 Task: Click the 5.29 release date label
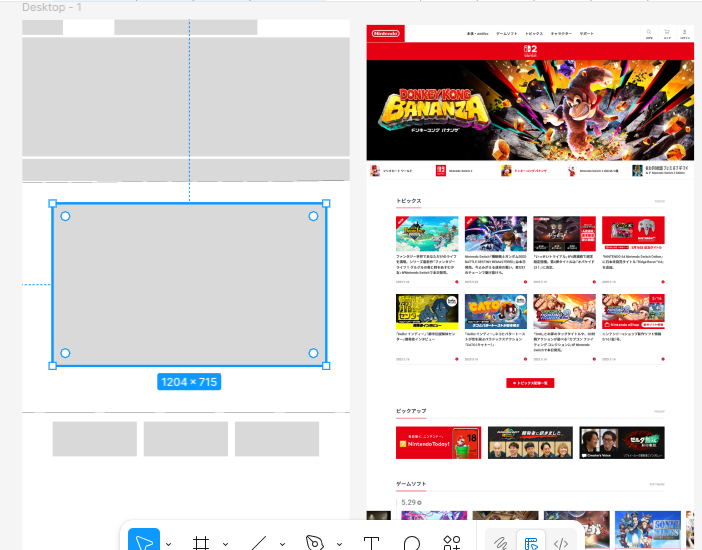[x=411, y=503]
